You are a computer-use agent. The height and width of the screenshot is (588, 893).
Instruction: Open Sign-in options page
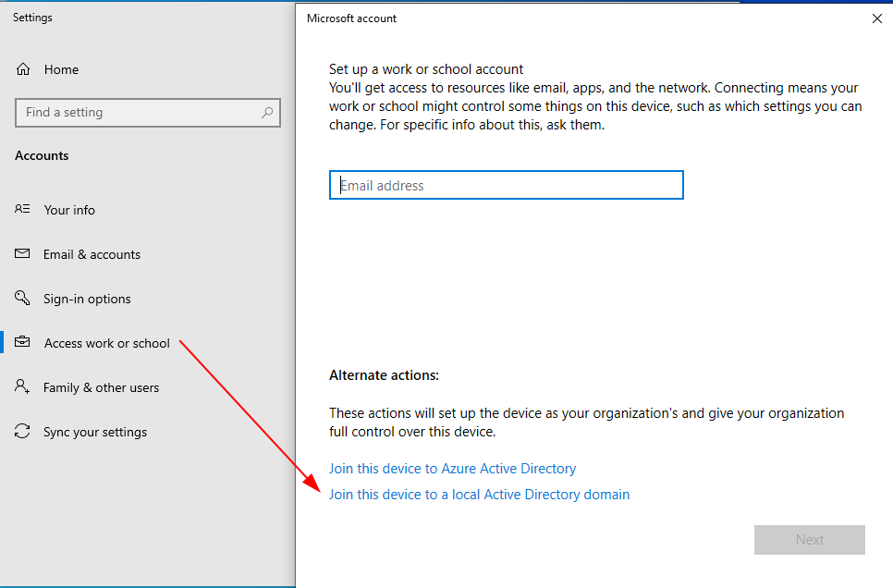pos(87,299)
